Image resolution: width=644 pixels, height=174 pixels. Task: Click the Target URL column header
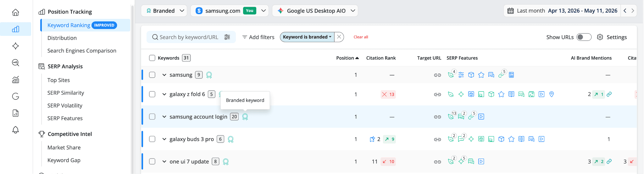coord(429,58)
